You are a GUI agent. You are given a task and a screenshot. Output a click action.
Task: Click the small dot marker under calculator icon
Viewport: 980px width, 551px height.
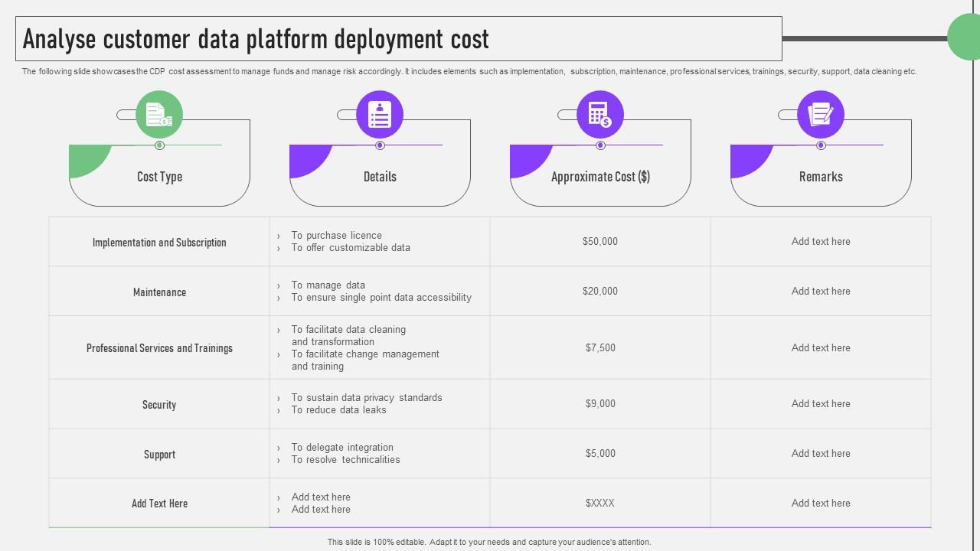[x=600, y=145]
